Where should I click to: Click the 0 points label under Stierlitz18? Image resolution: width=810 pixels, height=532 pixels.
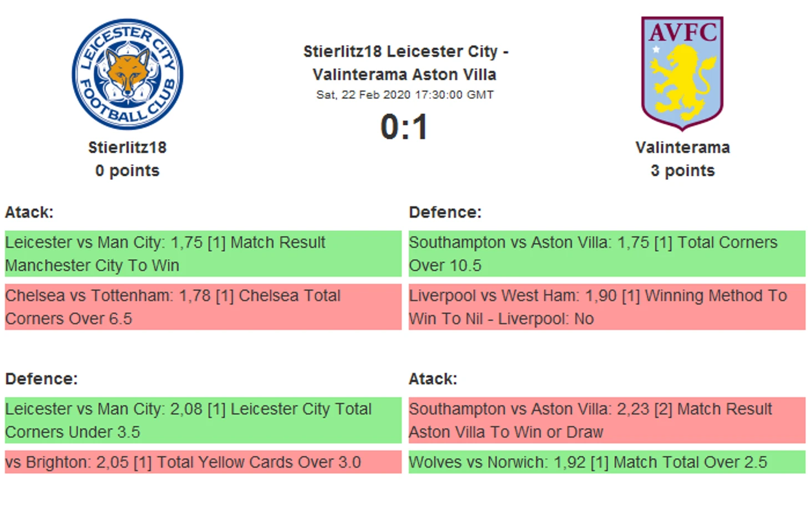[x=128, y=171]
